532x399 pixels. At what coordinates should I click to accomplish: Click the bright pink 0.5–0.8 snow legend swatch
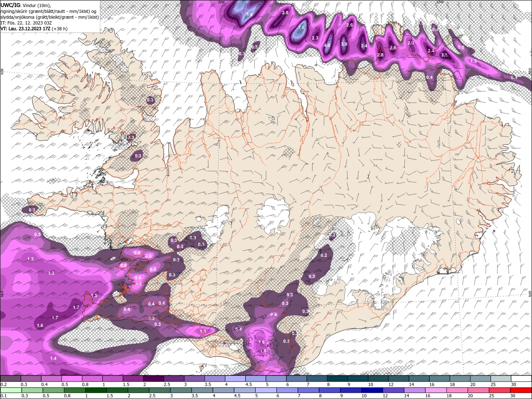pyautogui.click(x=71, y=379)
